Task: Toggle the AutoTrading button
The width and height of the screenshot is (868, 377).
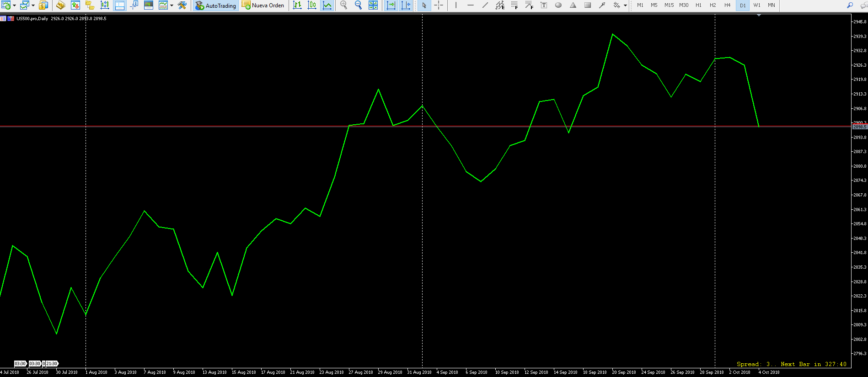Action: click(x=216, y=5)
